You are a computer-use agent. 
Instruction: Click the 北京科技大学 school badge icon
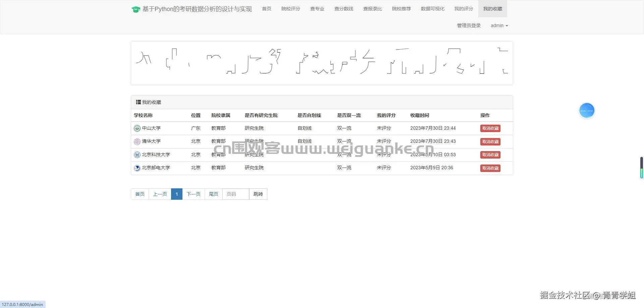tap(137, 155)
